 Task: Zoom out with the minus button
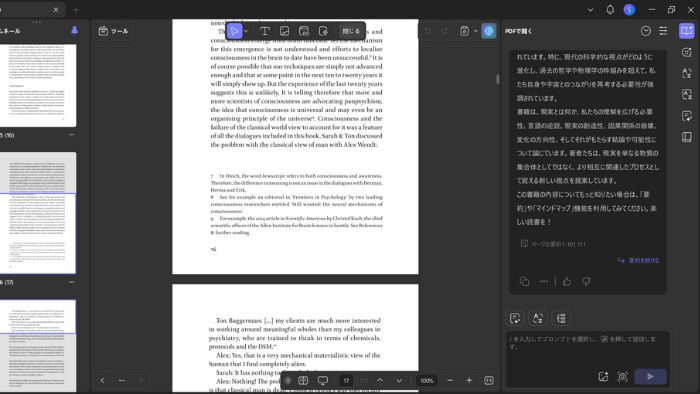pos(450,381)
